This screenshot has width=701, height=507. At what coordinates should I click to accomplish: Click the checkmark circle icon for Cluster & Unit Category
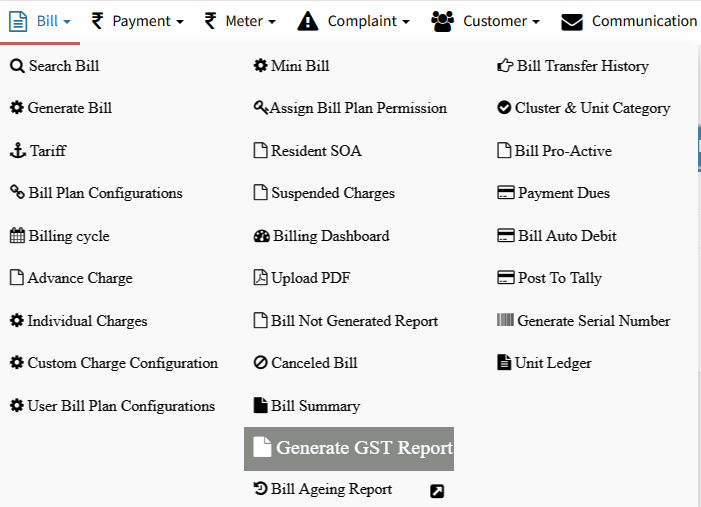coord(504,108)
